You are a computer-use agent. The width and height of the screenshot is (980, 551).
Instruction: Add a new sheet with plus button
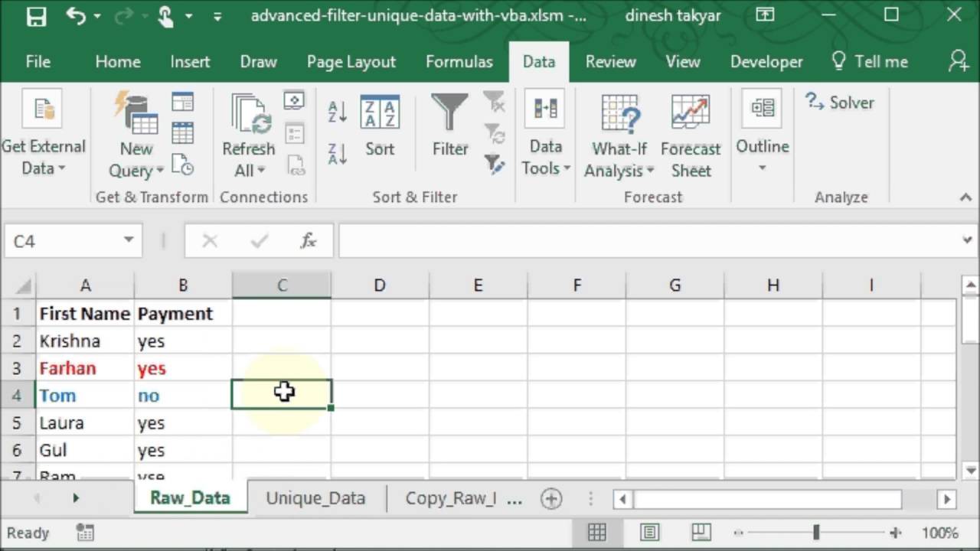(550, 499)
